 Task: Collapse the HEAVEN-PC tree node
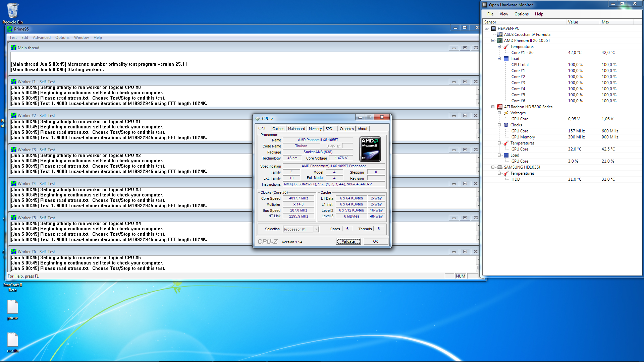[x=487, y=28]
